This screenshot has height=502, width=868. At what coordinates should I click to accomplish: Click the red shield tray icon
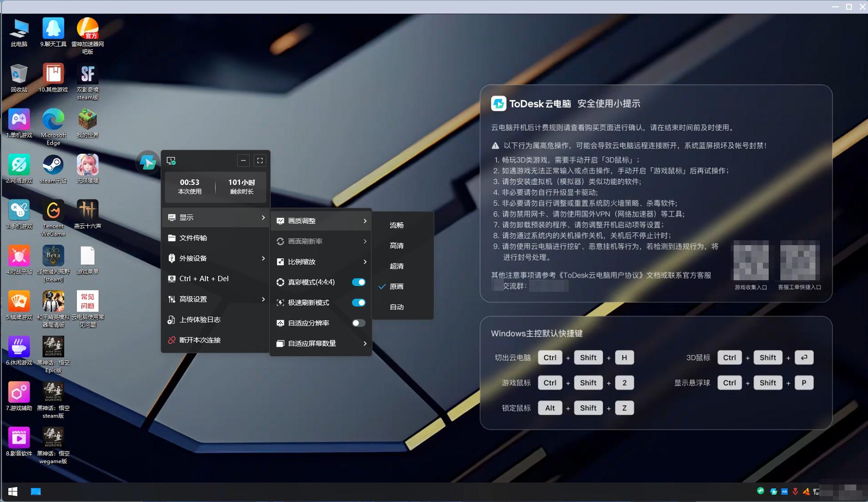[x=795, y=492]
